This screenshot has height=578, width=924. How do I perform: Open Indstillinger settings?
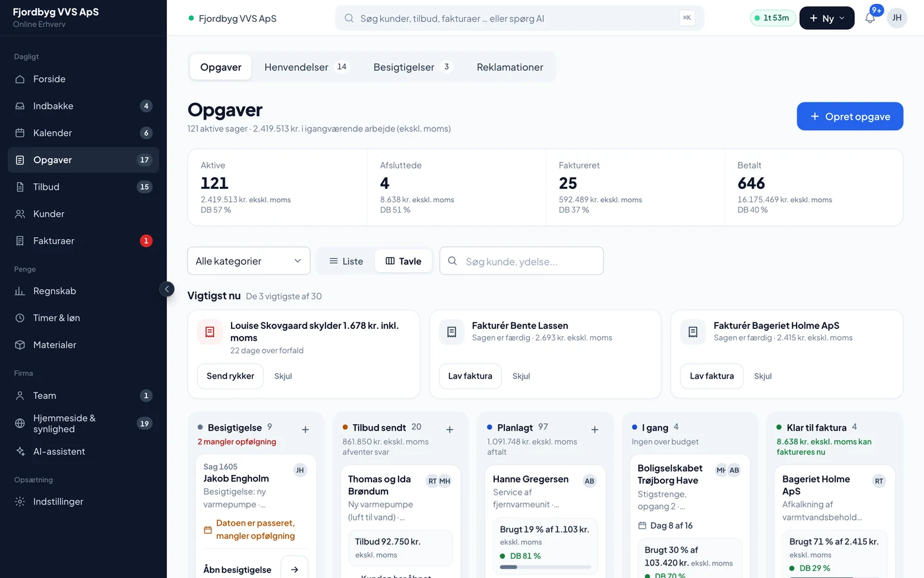pyautogui.click(x=83, y=502)
